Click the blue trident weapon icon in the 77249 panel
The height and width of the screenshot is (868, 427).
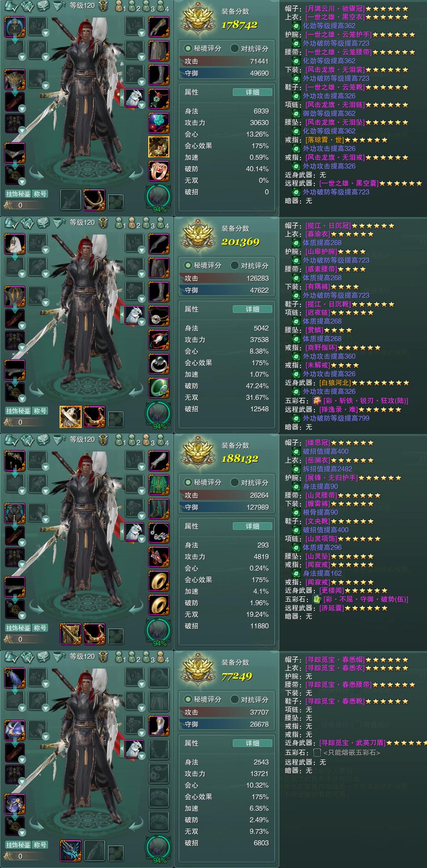71,850
